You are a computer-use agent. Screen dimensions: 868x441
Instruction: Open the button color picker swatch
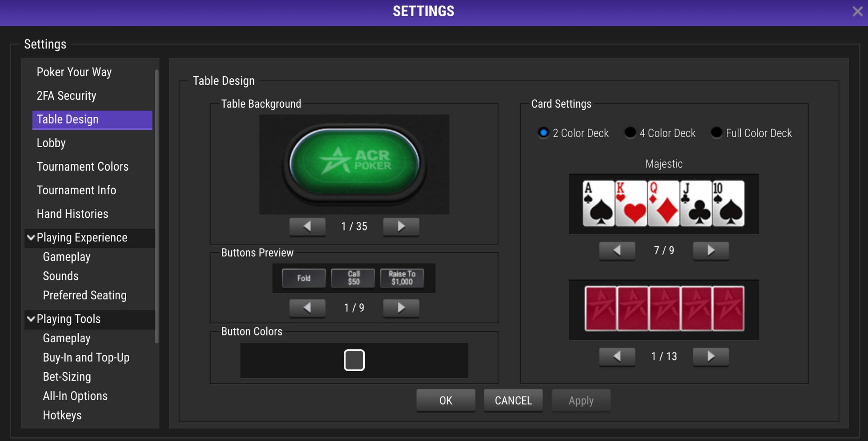(x=353, y=360)
